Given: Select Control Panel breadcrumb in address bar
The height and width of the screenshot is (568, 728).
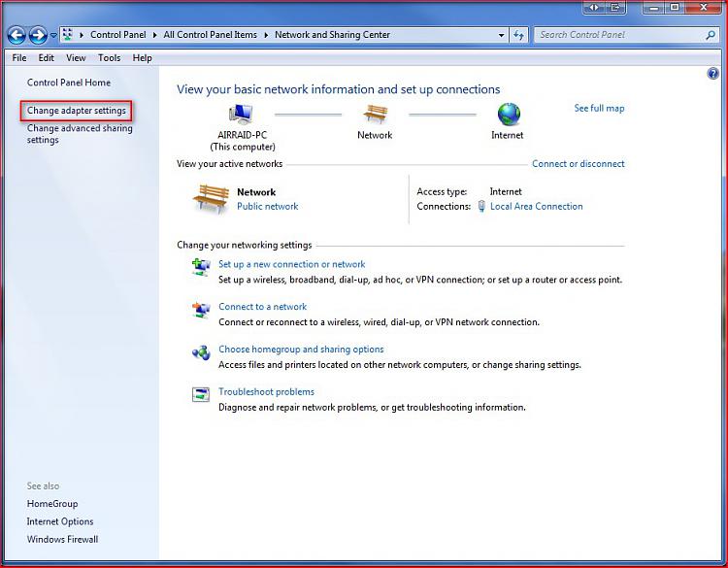Looking at the screenshot, I should point(117,35).
